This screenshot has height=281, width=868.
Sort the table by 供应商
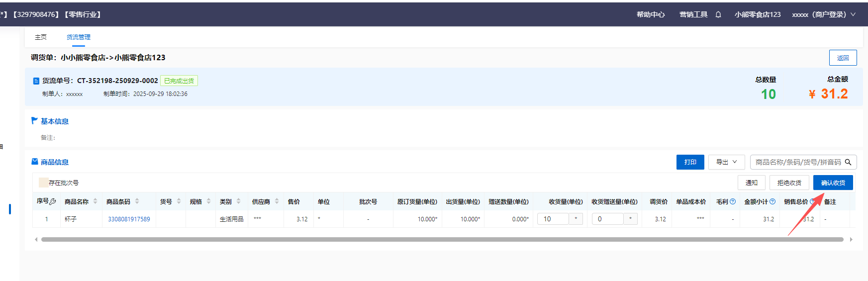pos(277,201)
